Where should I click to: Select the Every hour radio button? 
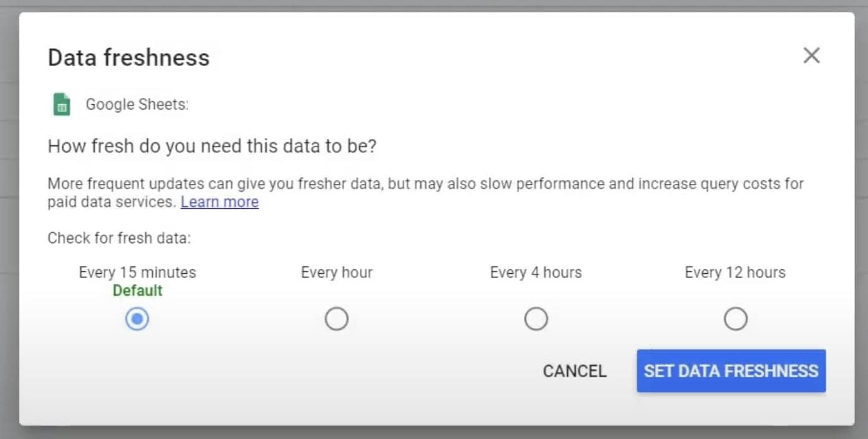point(337,318)
